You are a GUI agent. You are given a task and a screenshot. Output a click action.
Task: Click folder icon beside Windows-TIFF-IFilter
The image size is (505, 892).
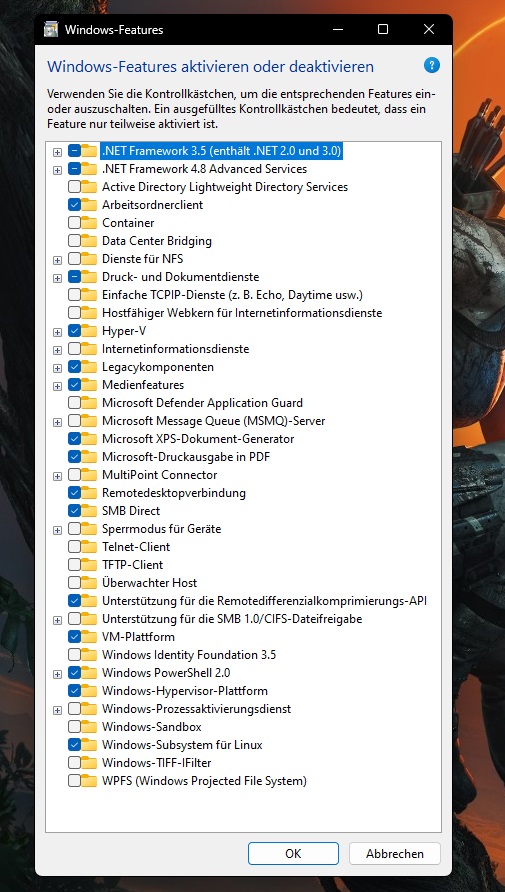tap(89, 762)
